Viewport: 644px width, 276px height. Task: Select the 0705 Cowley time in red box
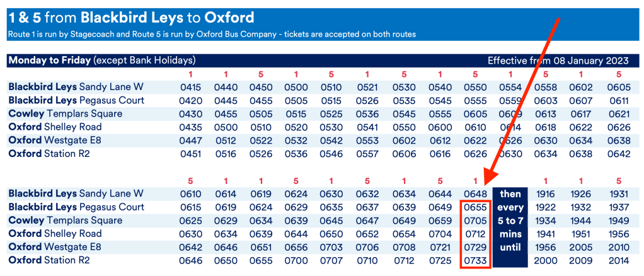[x=475, y=221]
